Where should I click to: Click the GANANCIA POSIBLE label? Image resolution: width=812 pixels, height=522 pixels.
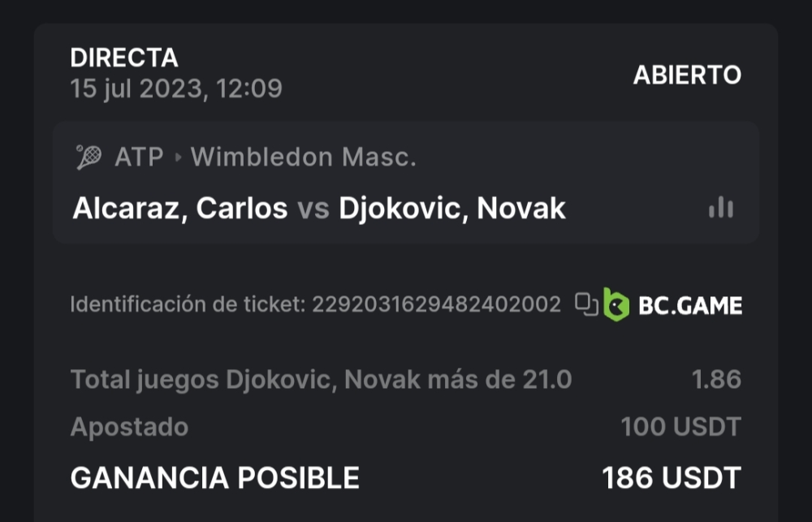coord(214,477)
